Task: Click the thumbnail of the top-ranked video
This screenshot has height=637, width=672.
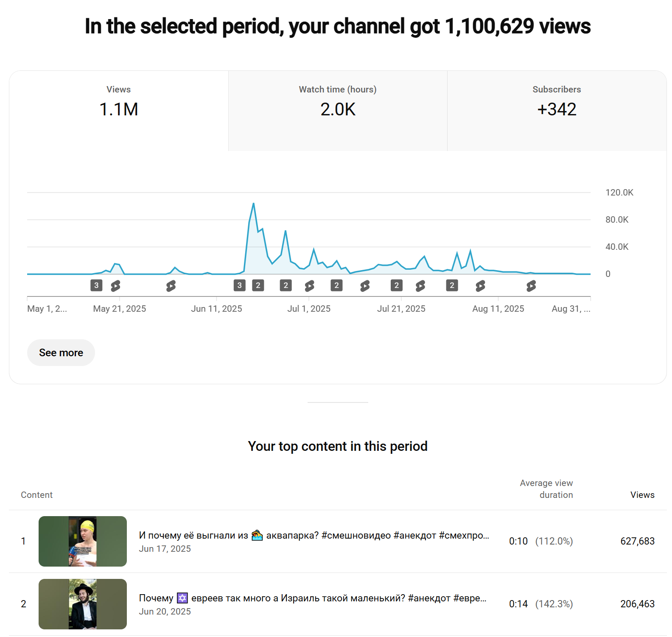Action: [x=83, y=541]
